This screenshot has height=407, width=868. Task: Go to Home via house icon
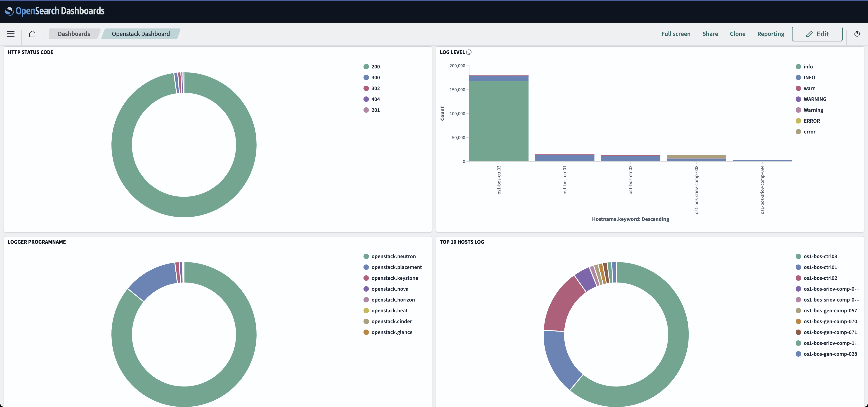(32, 34)
